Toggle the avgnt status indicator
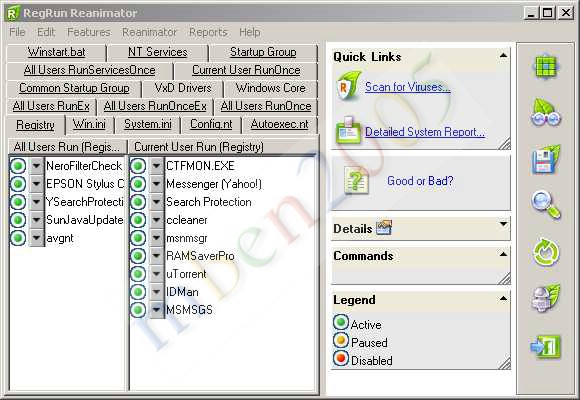580x400 pixels. pos(18,238)
